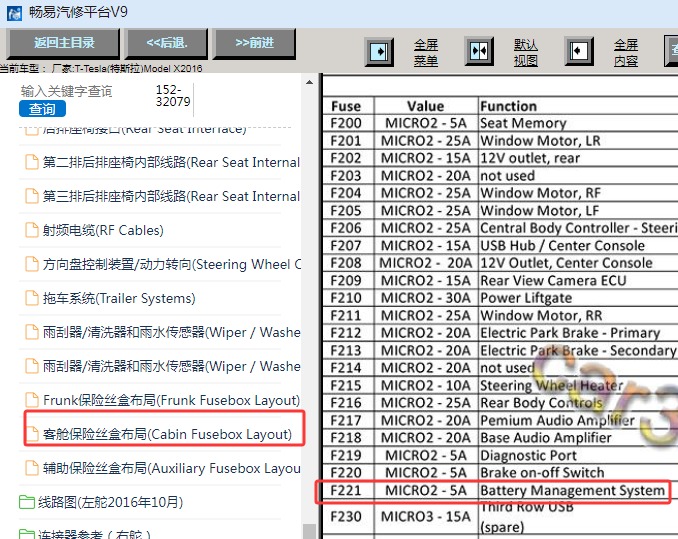Screen dimensions: 678x539
Task: Click the 连接器参考 folder icon
Action: click(27, 534)
